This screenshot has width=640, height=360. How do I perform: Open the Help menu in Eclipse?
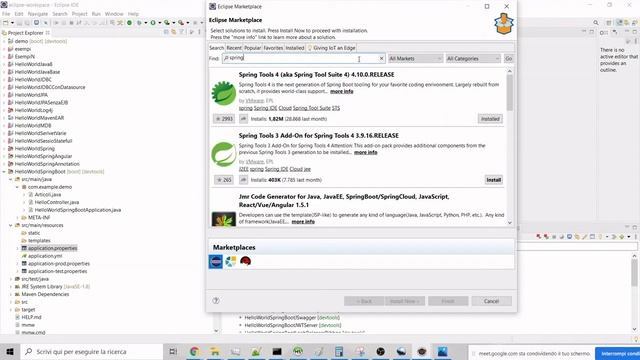(x=133, y=14)
